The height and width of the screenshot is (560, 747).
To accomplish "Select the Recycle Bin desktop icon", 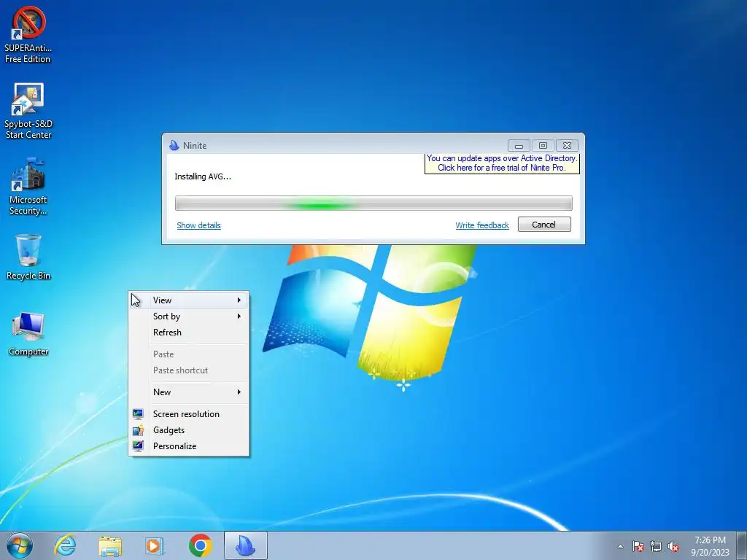I will [x=28, y=257].
